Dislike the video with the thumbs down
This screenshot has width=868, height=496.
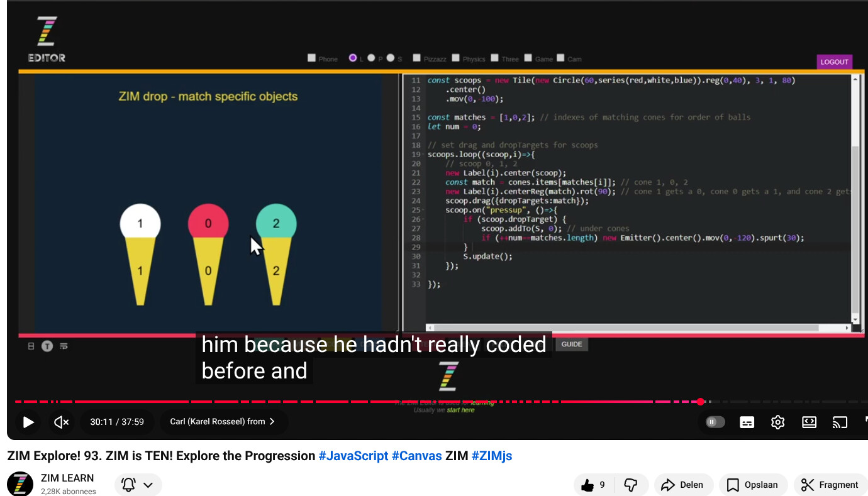click(631, 485)
